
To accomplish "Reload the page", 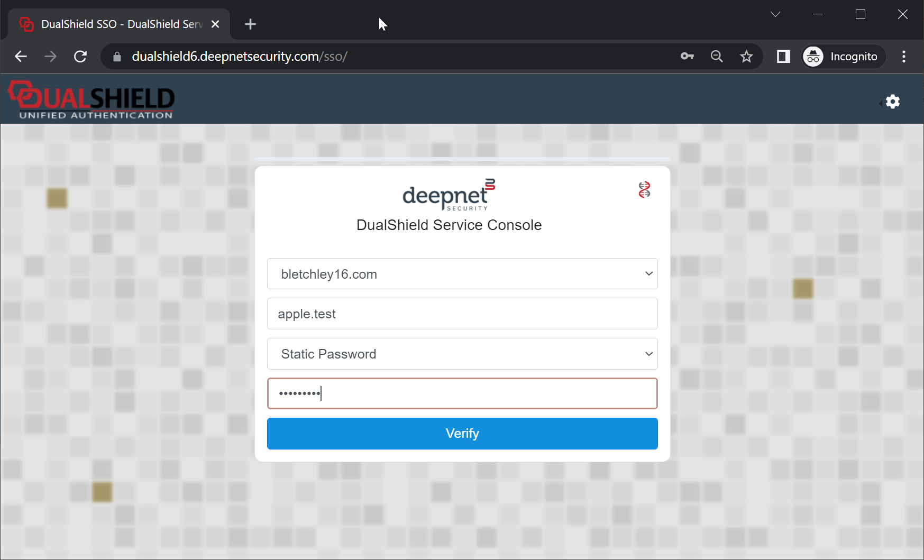I will pyautogui.click(x=80, y=57).
